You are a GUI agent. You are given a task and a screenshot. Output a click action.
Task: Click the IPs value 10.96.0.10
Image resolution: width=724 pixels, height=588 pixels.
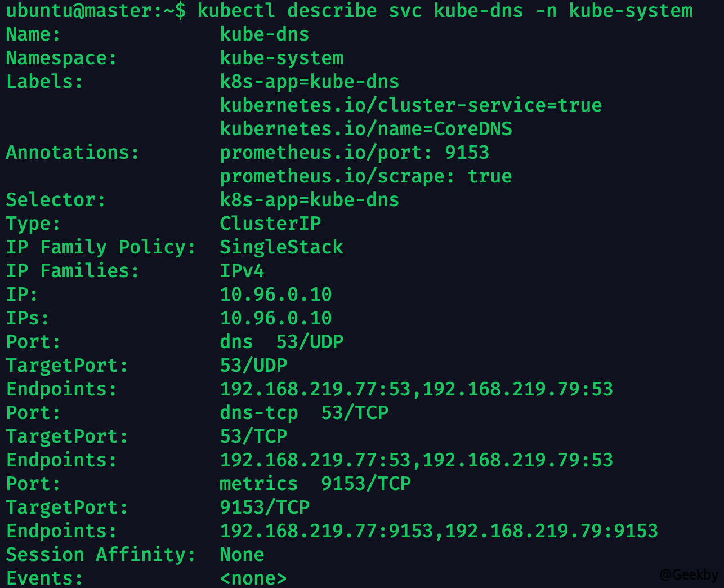coord(276,318)
